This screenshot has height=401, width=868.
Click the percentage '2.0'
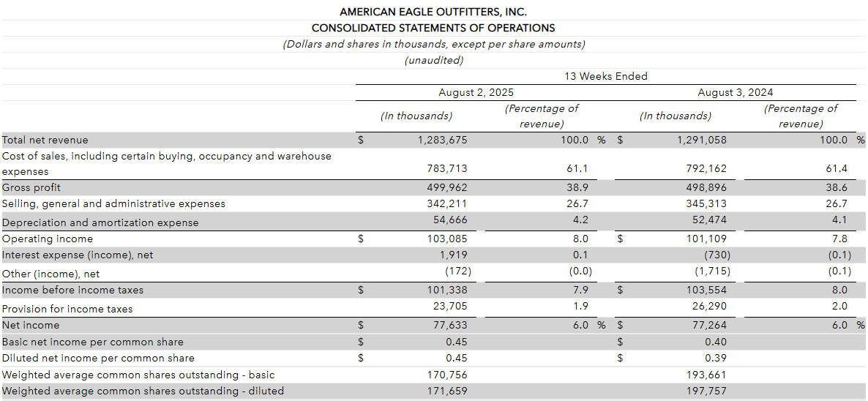point(840,306)
